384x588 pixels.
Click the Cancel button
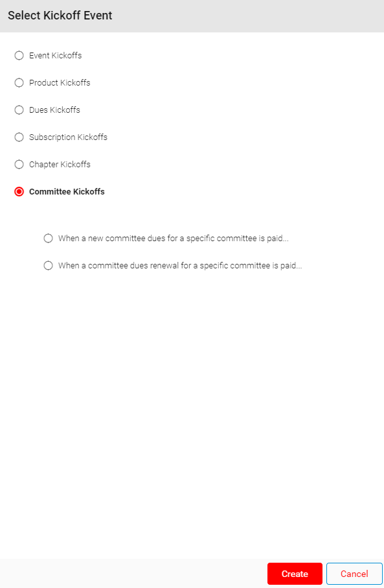coord(354,574)
